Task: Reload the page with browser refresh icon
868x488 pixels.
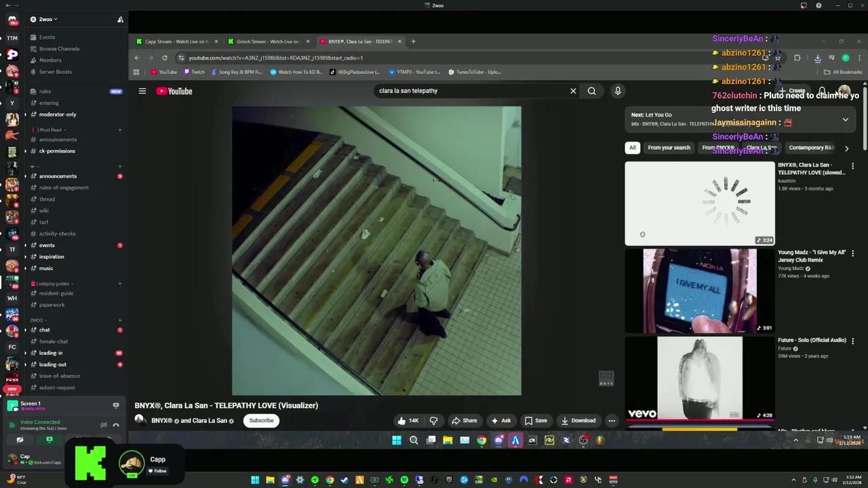Action: [x=164, y=58]
